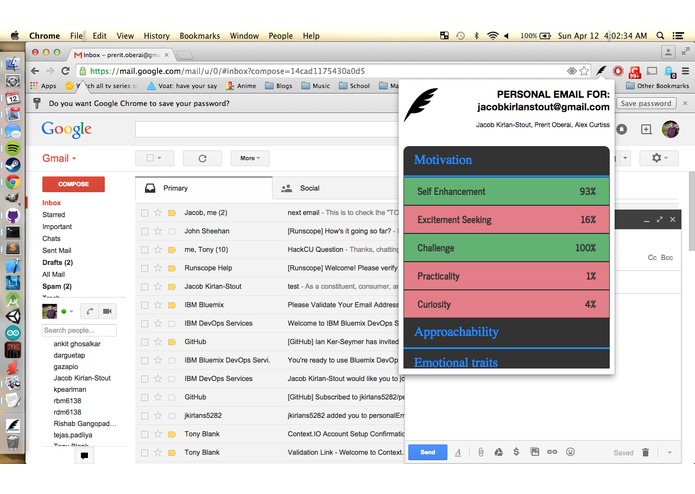Star the Validation Link email
This screenshot has height=494, width=695.
[x=158, y=452]
